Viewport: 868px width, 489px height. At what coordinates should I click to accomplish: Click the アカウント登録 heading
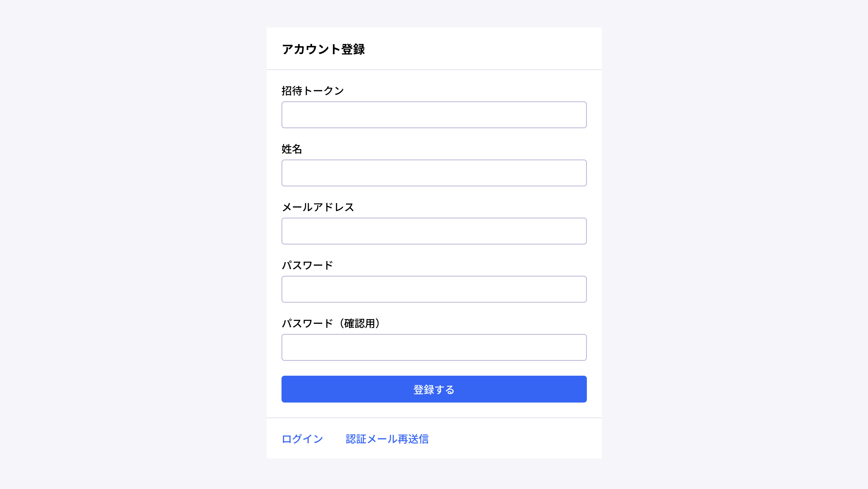click(x=324, y=48)
